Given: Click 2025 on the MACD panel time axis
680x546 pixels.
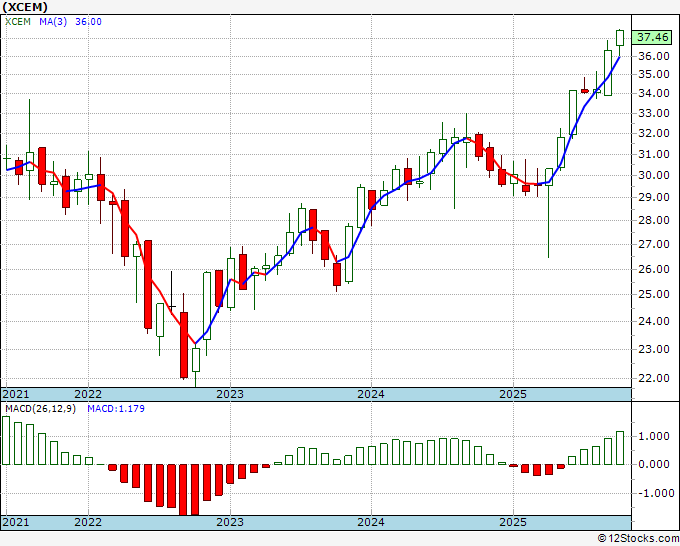Looking at the screenshot, I should (513, 522).
